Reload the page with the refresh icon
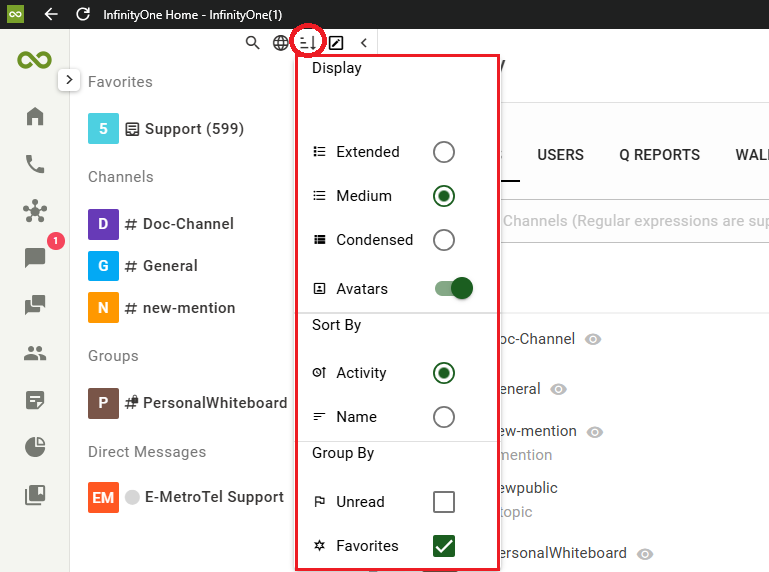 [83, 14]
